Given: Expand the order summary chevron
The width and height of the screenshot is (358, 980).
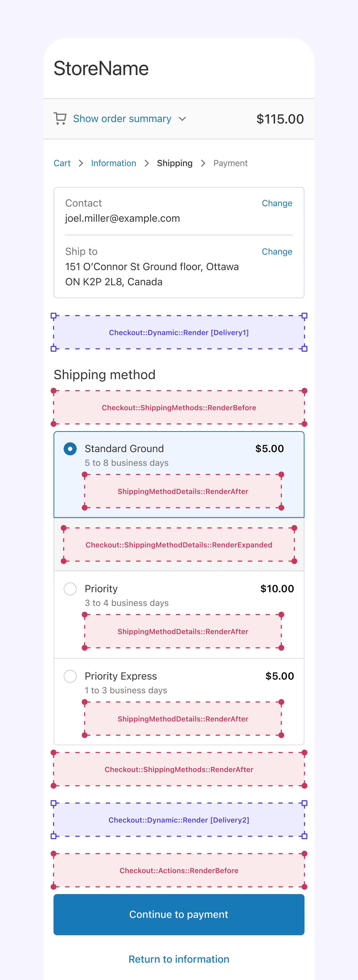Looking at the screenshot, I should 182,119.
